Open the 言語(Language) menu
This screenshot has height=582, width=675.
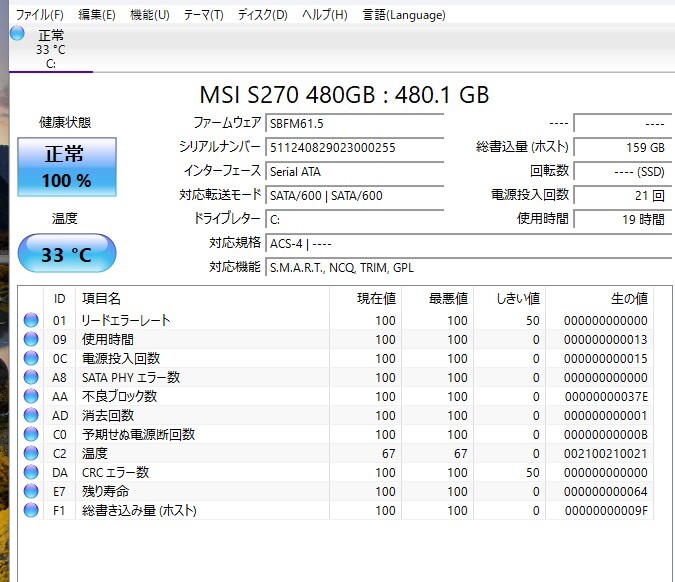[x=404, y=15]
